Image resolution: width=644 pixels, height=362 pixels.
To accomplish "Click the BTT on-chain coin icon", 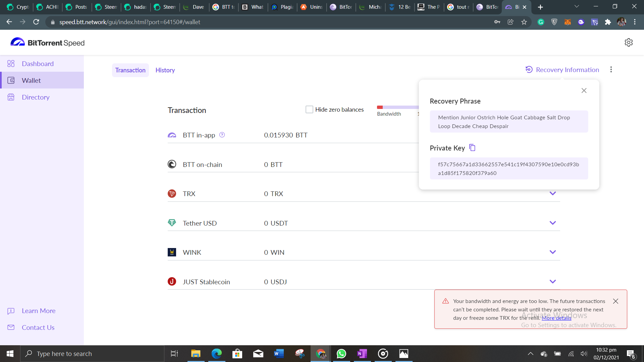I will point(172,164).
